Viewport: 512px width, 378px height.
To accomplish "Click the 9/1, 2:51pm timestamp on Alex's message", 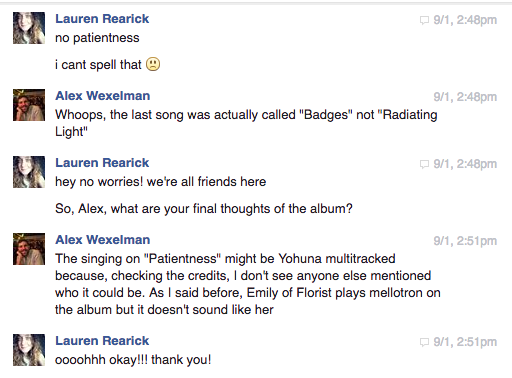I will coord(465,241).
